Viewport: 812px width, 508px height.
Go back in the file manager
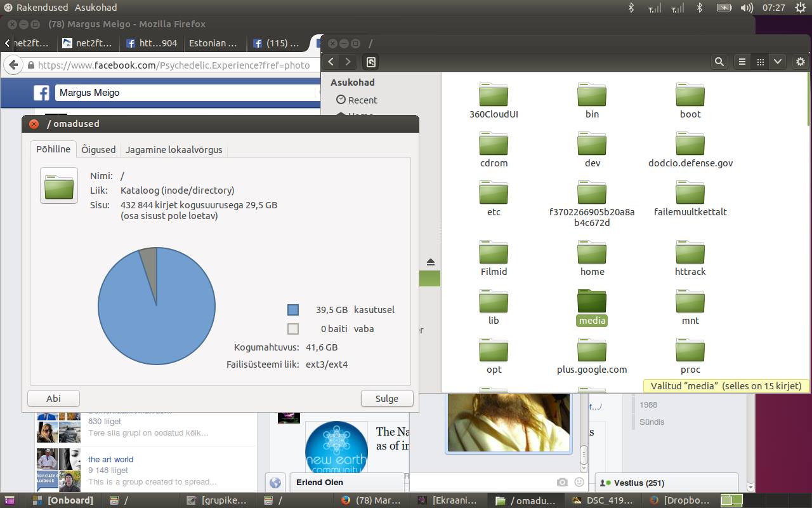pyautogui.click(x=331, y=62)
